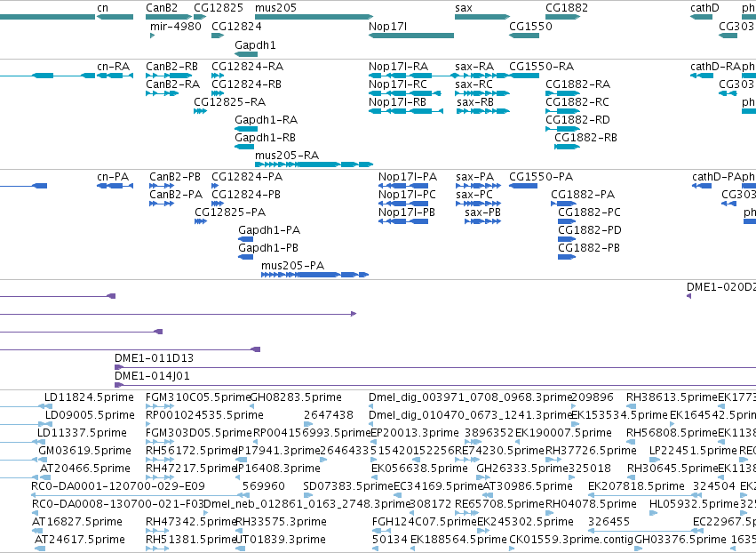This screenshot has height=553, width=756.
Task: Click BAC clone DME1-011D13
Action: 154,358
